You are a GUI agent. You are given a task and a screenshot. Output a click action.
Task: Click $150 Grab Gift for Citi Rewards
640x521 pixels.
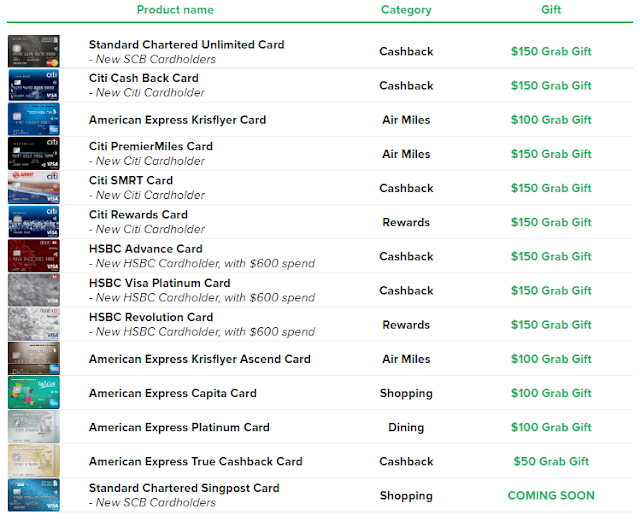coord(551,223)
